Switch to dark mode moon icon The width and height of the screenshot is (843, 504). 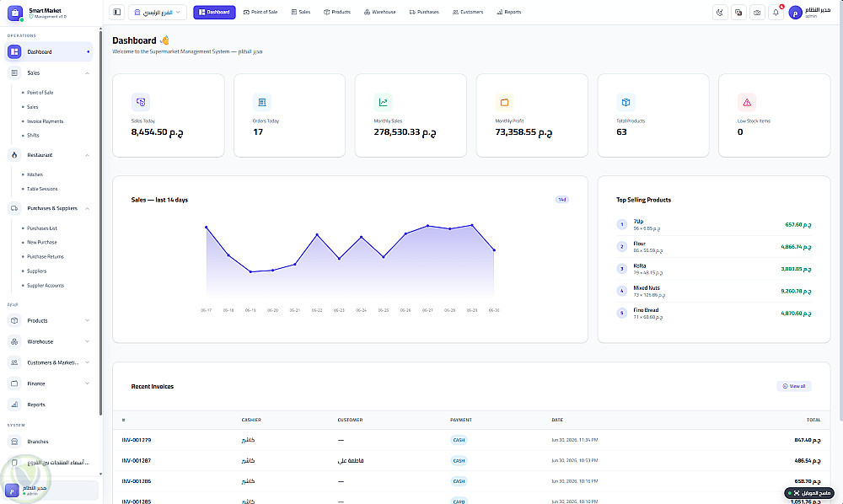tap(720, 13)
